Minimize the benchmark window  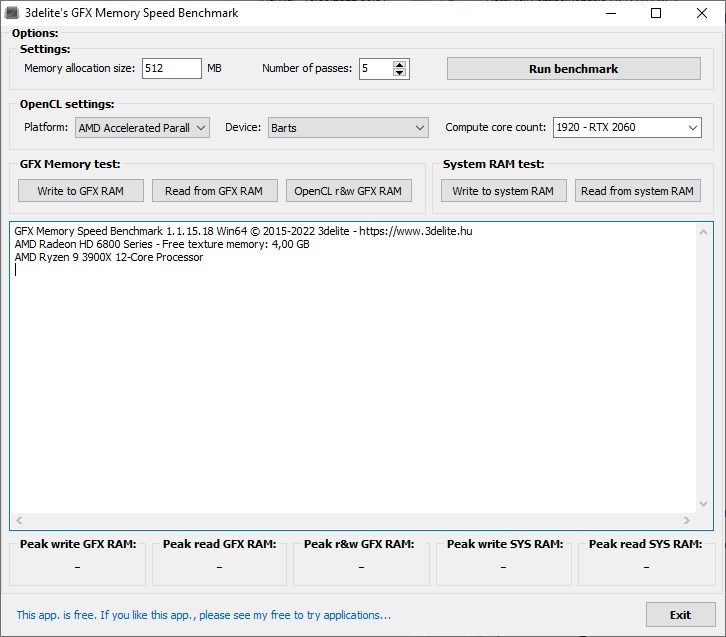611,13
